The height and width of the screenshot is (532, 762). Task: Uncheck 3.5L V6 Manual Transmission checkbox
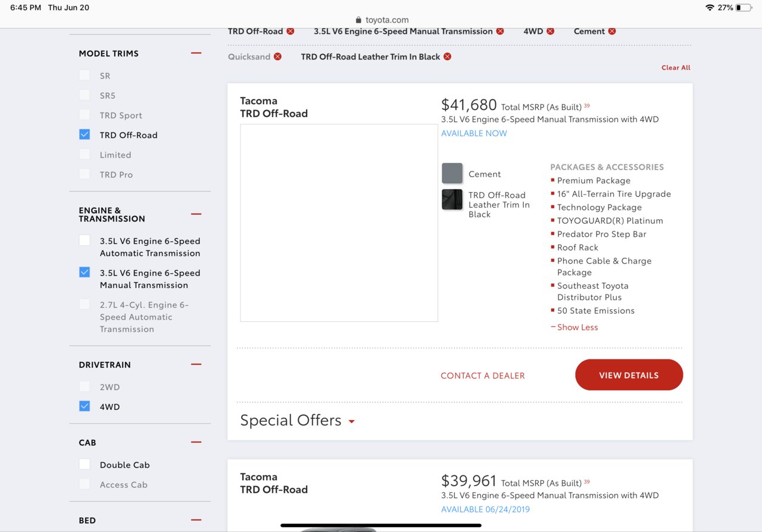point(85,273)
